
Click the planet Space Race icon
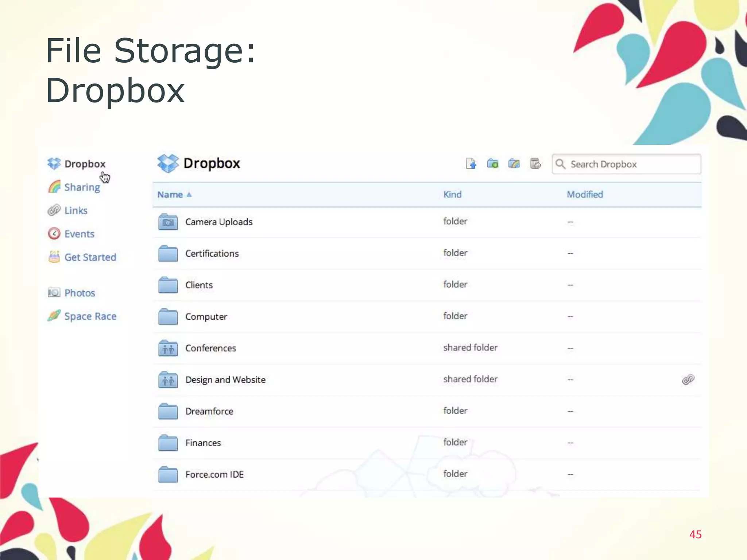point(54,316)
